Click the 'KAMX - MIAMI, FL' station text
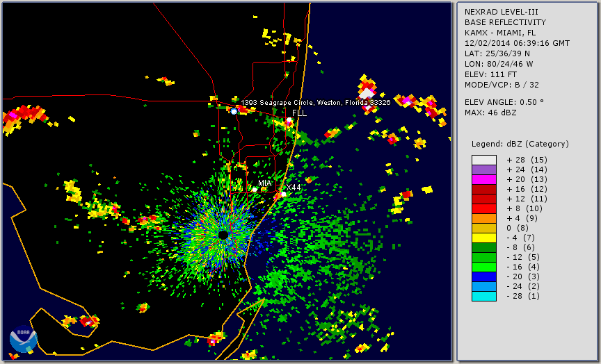 pos(500,33)
